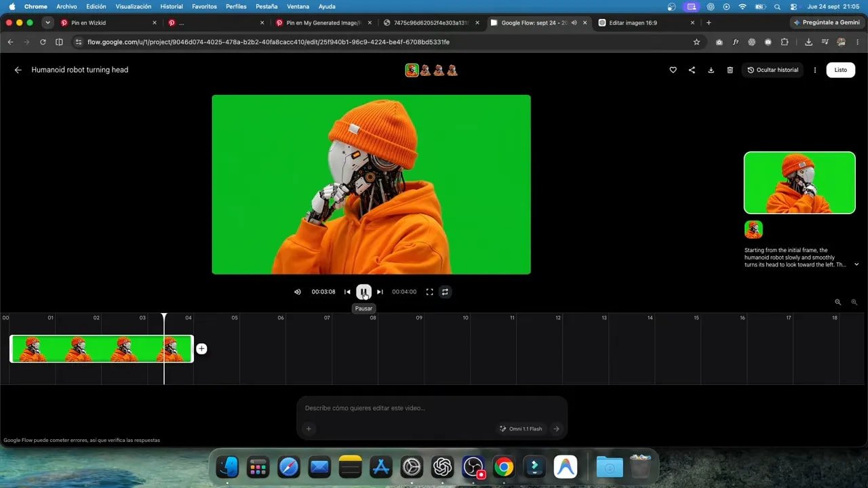The width and height of the screenshot is (868, 488).
Task: Switch to the Editar imagen 16:9 tab
Action: (x=648, y=22)
